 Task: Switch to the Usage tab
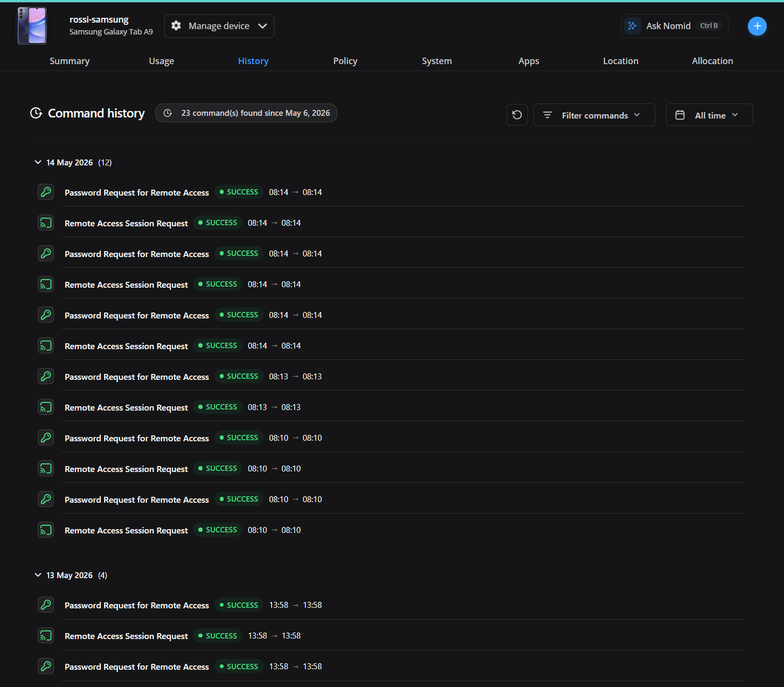[162, 61]
